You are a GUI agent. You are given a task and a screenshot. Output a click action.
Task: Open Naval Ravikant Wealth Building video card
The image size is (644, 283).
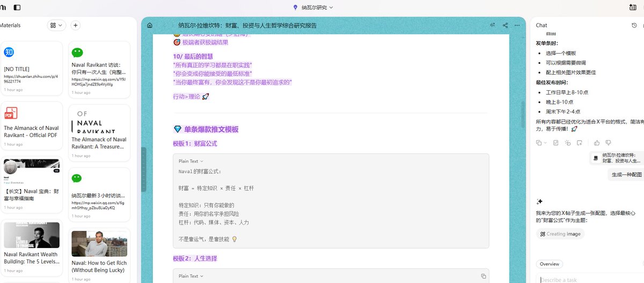pyautogui.click(x=32, y=248)
